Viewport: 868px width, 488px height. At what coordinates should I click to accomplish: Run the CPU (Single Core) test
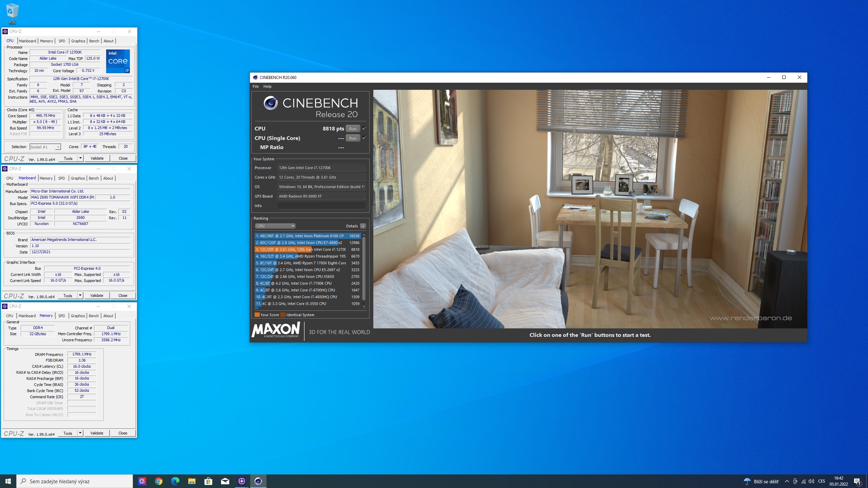pos(353,138)
